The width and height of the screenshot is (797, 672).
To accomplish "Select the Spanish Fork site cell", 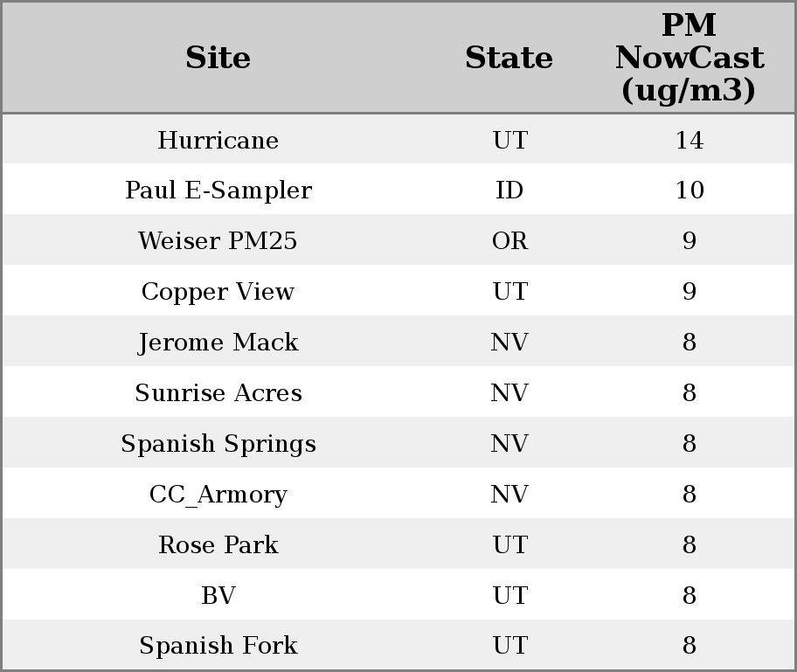I will point(218,646).
